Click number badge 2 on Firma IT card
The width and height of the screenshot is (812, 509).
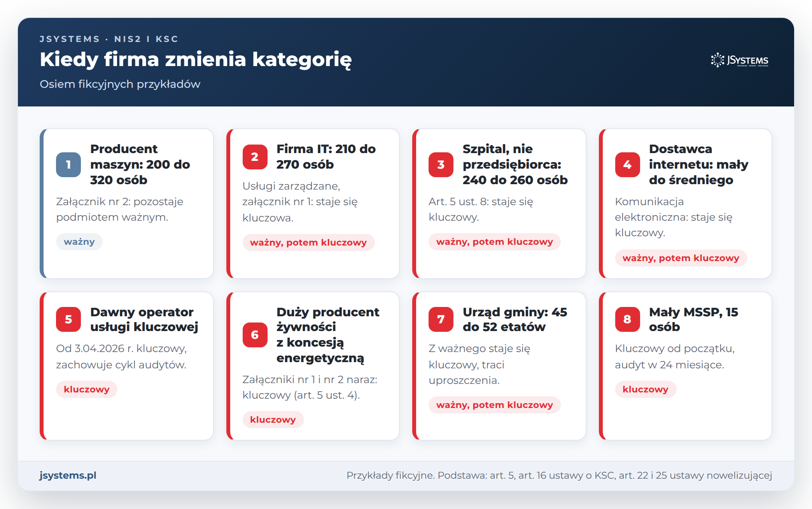[x=255, y=157]
